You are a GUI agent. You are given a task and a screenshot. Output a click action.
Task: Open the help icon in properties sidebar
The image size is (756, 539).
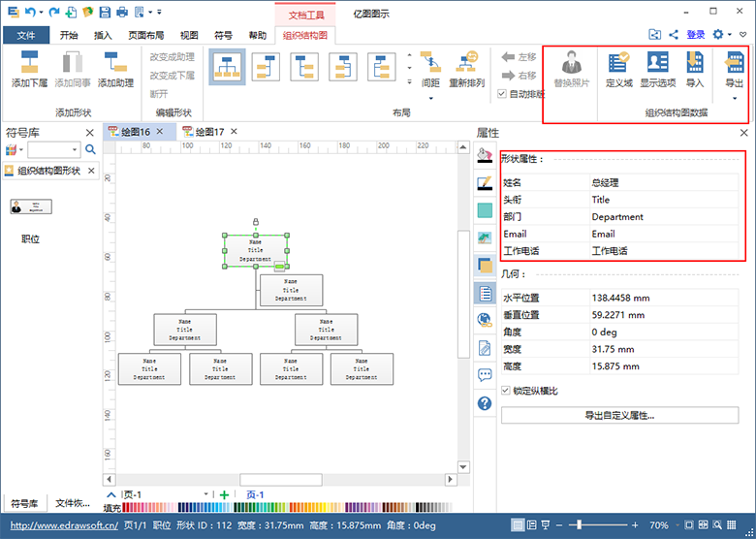(x=485, y=403)
